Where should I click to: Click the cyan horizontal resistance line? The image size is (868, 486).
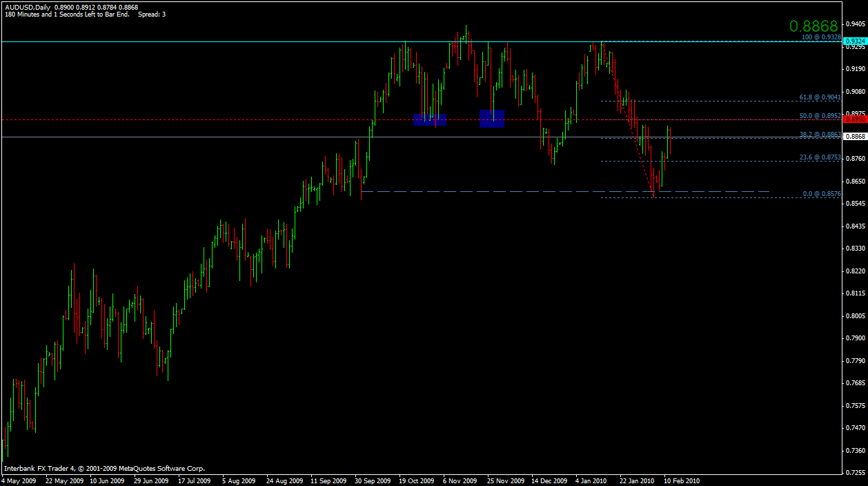[x=276, y=41]
